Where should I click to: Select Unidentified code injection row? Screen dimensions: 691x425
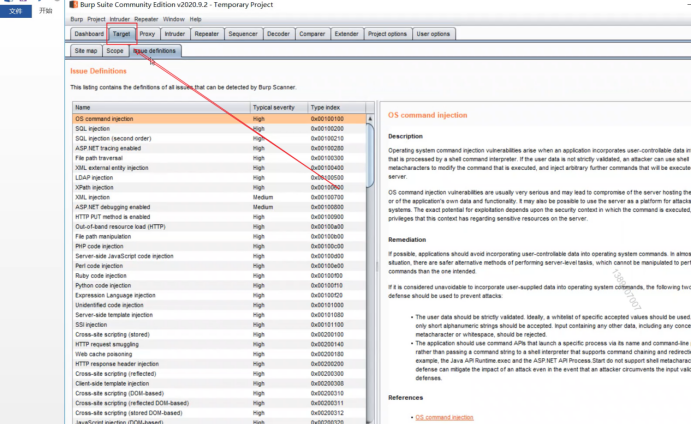click(219, 305)
